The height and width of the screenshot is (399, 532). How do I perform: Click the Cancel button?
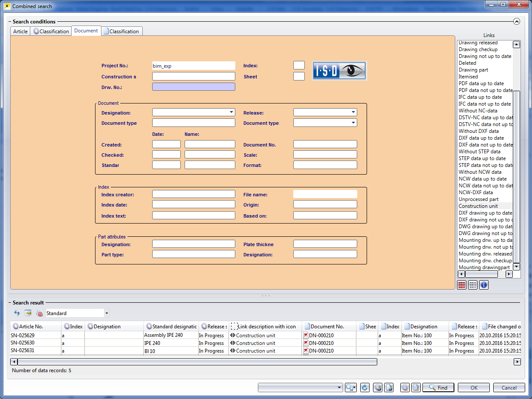pyautogui.click(x=509, y=388)
